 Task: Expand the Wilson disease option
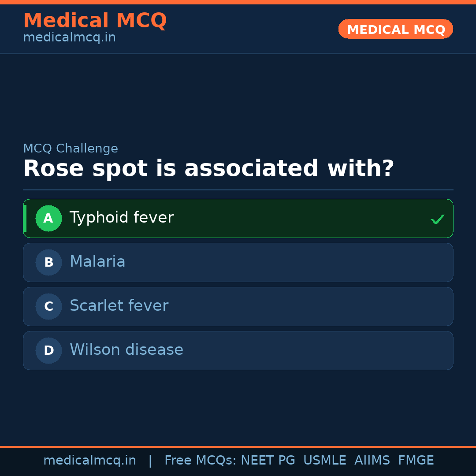point(238,350)
